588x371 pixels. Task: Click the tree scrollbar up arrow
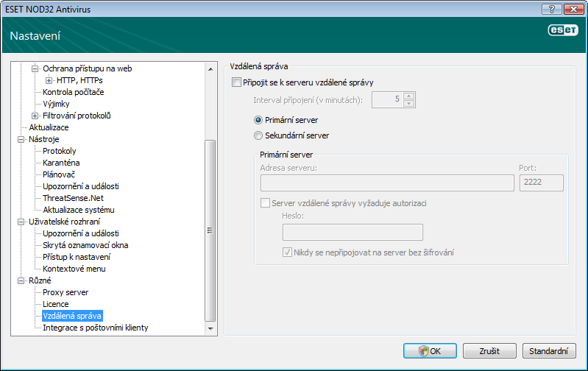[x=210, y=69]
